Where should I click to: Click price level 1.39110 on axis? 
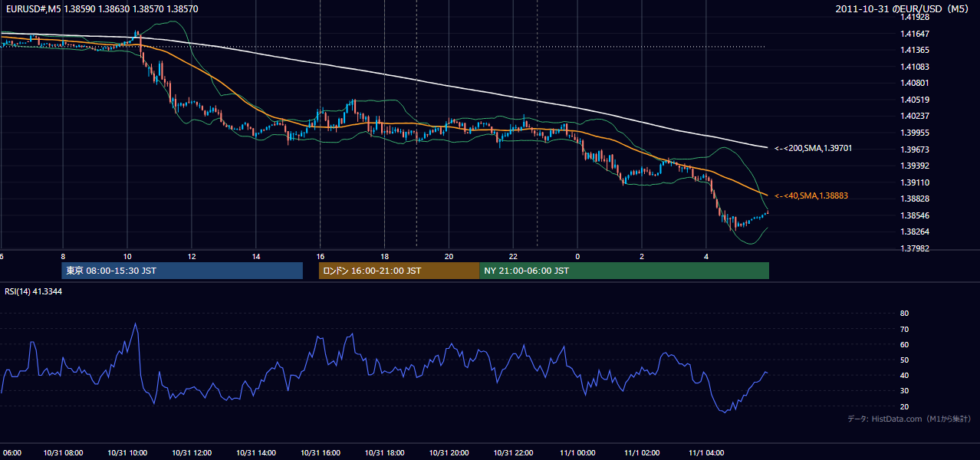coord(915,182)
